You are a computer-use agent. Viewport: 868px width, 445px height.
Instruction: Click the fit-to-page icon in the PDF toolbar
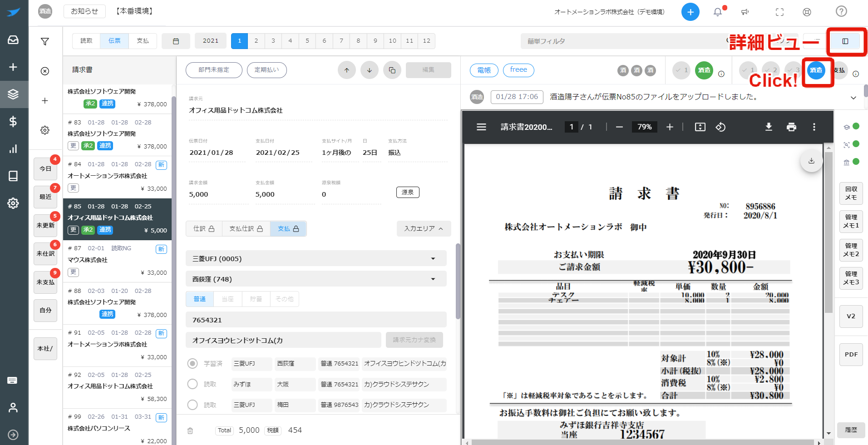point(700,127)
